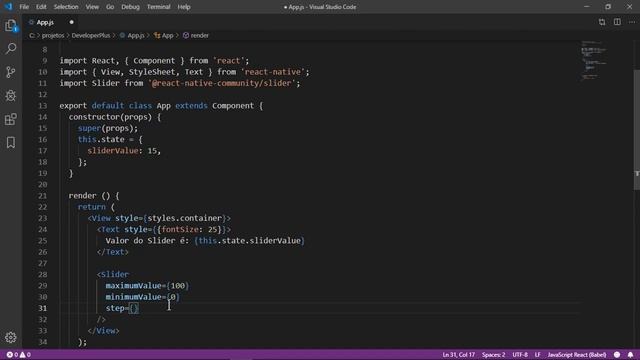Show errors and warnings in the status bar
This screenshot has height=360, width=640.
pos(19,355)
